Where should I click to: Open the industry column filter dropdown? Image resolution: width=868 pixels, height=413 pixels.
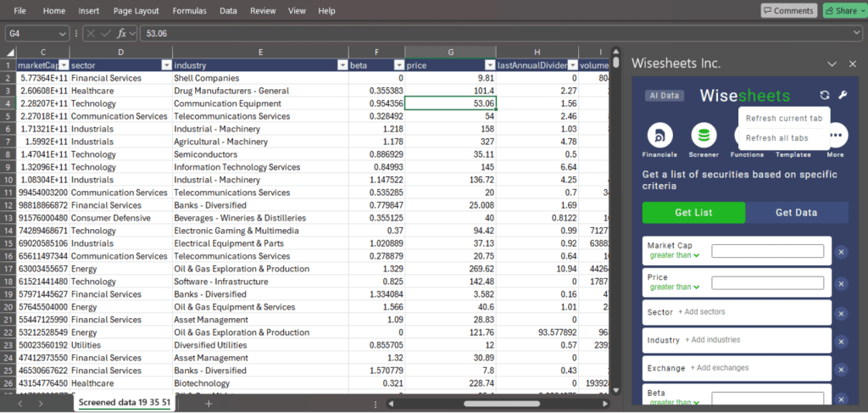(x=341, y=65)
